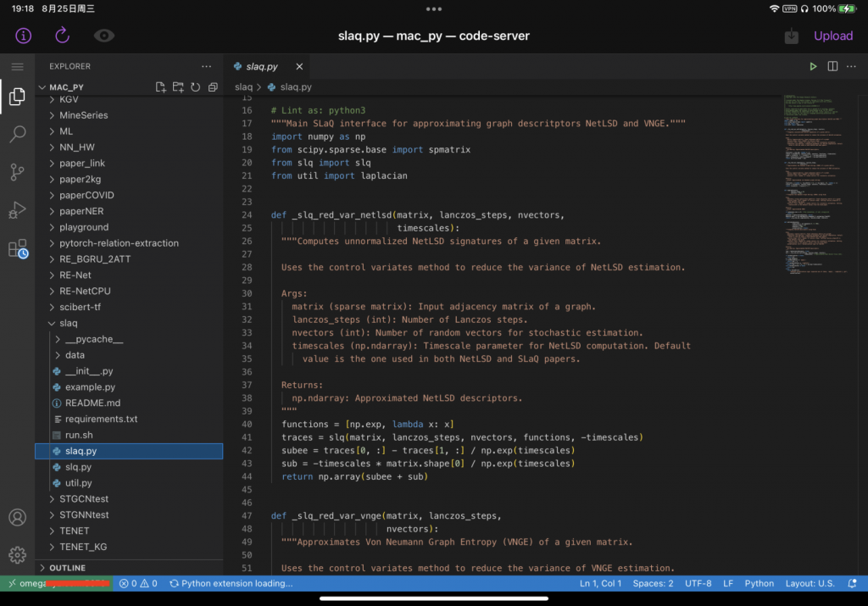The height and width of the screenshot is (606, 868).
Task: Open the Extensions view
Action: coord(17,248)
